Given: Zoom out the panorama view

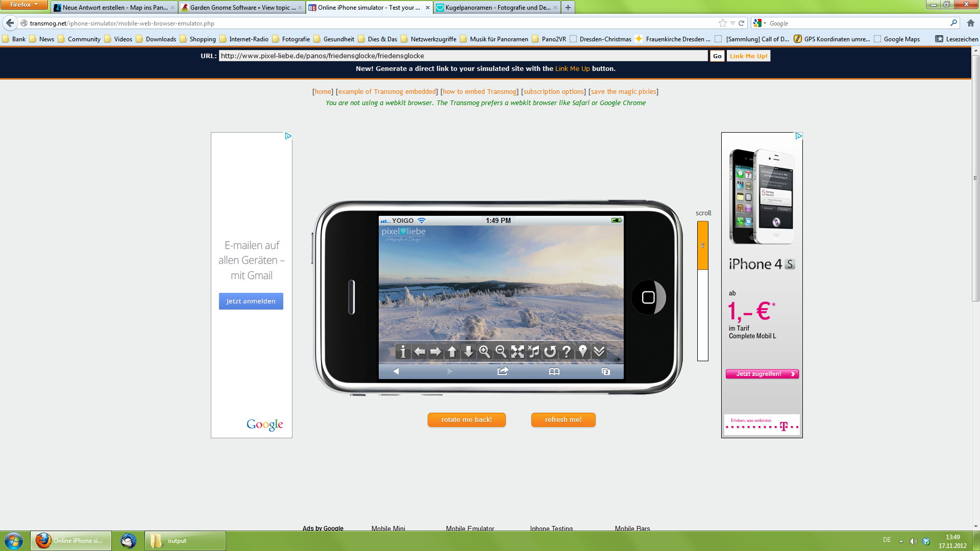Looking at the screenshot, I should 501,352.
